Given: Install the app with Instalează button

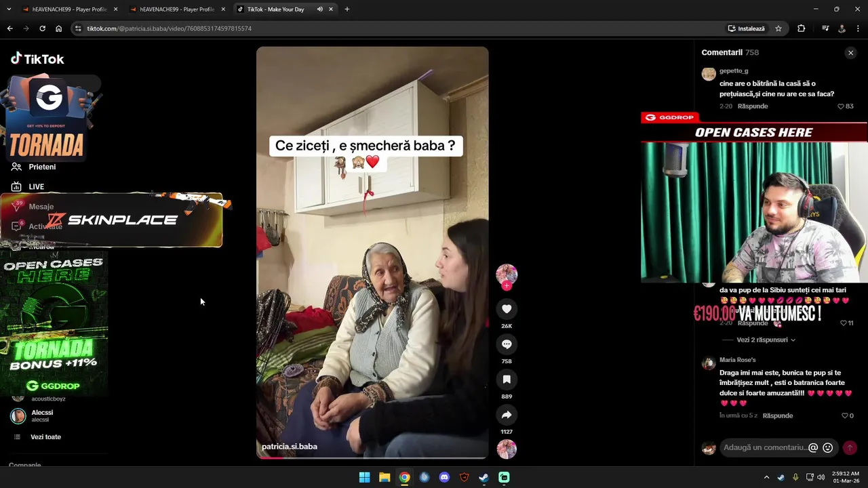Looking at the screenshot, I should [x=746, y=28].
